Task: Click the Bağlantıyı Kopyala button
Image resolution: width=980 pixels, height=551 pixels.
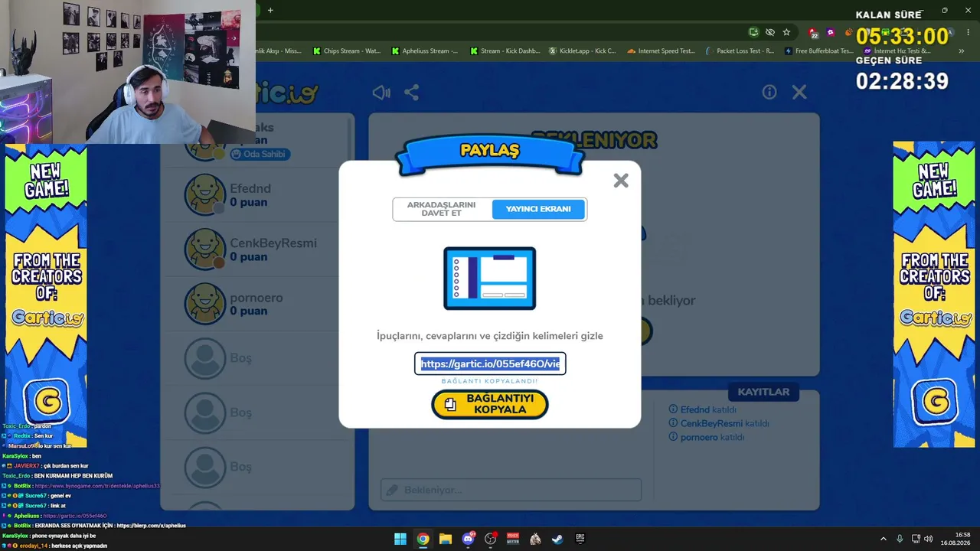Action: [490, 404]
